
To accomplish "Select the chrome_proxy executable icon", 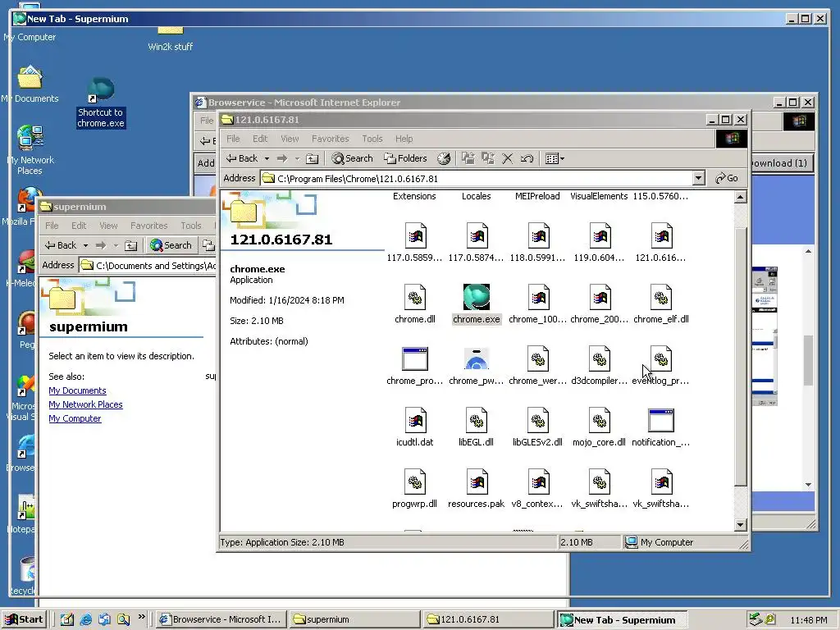I will coord(415,358).
